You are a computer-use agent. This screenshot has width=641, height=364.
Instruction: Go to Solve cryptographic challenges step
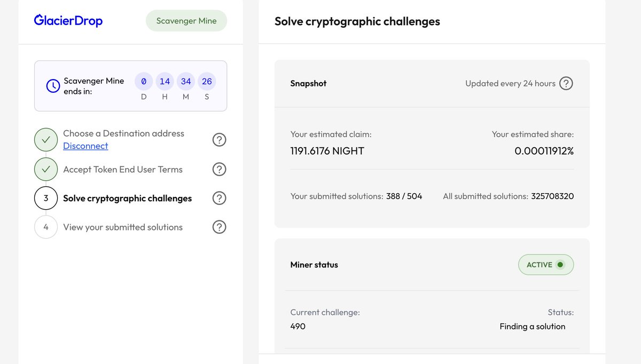pos(128,198)
